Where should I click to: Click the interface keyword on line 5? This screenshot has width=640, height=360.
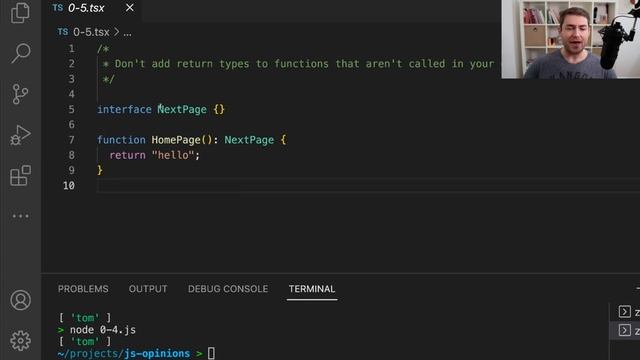(124, 109)
